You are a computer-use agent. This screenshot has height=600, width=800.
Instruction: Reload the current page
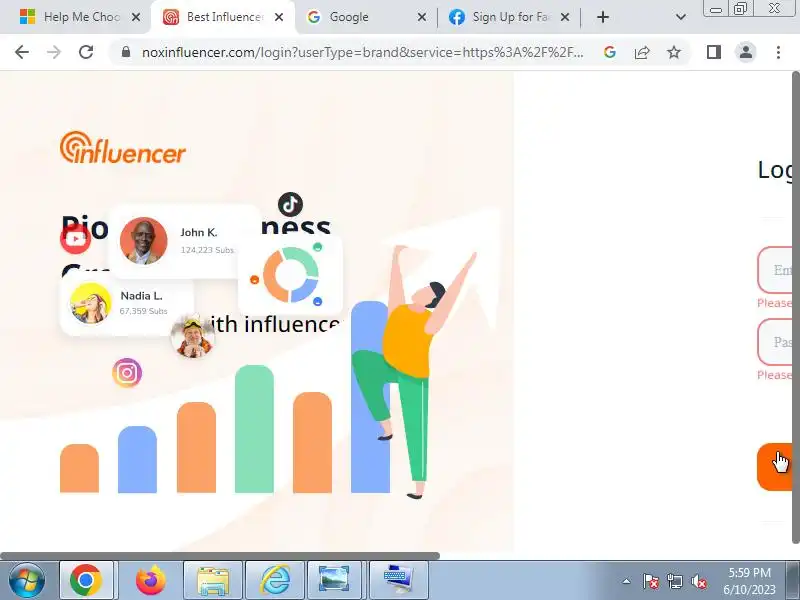point(86,52)
